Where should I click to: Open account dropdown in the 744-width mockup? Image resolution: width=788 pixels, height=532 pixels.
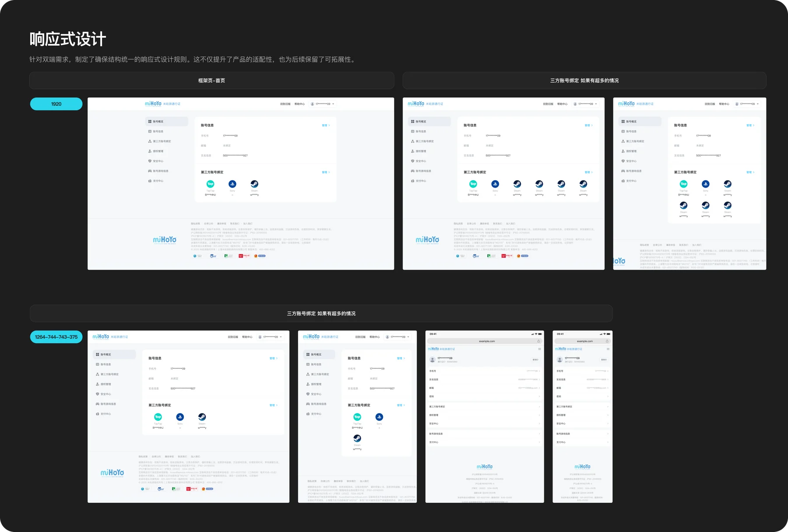398,337
